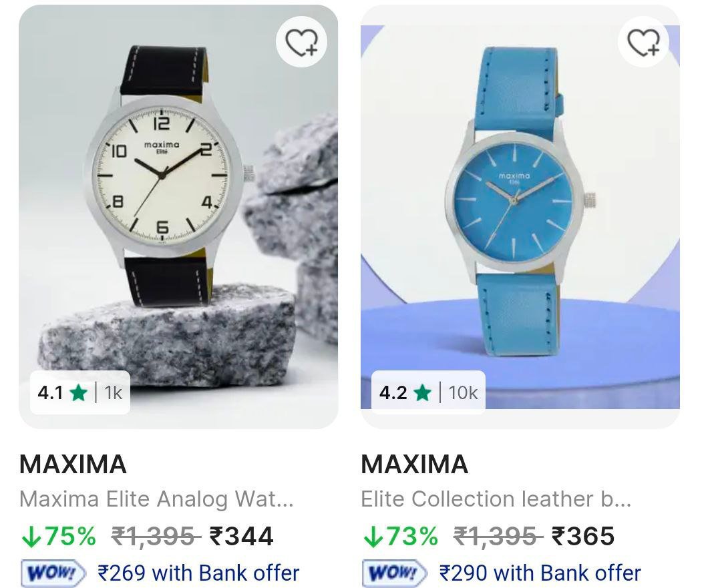The width and height of the screenshot is (710, 588).
Task: Click the green 73% discount arrow
Action: point(372,537)
